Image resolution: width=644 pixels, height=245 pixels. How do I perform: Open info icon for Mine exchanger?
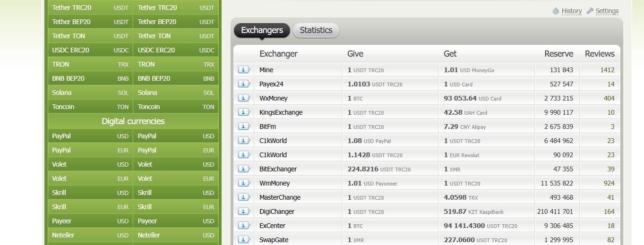coord(244,70)
